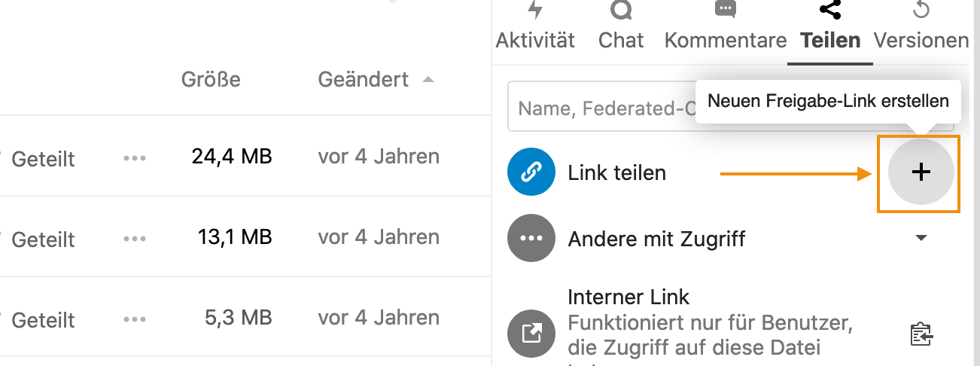Show the Versionen tab
The height and width of the screenshot is (366, 980).
tap(921, 29)
